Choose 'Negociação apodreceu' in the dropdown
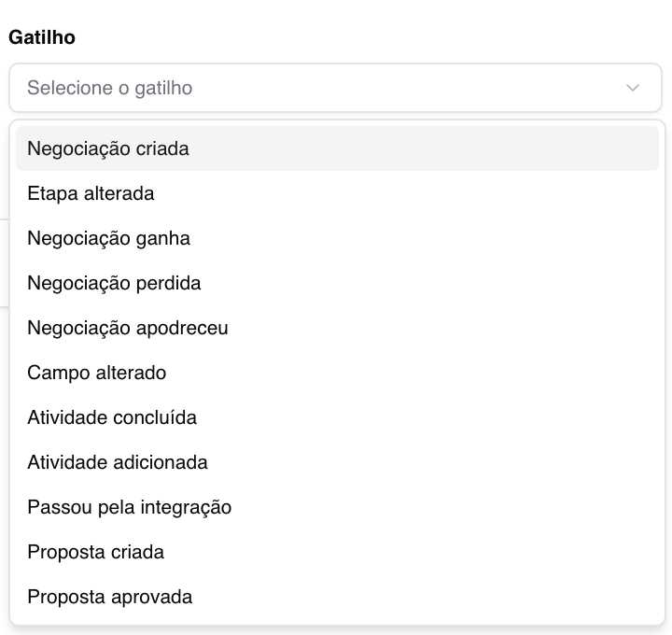The width and height of the screenshot is (672, 635). pos(128,328)
